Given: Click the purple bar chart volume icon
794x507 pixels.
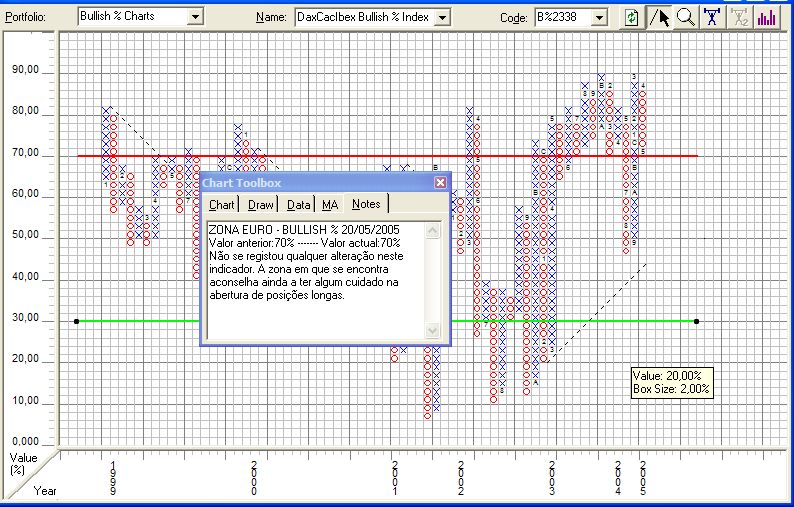Looking at the screenshot, I should (x=766, y=17).
